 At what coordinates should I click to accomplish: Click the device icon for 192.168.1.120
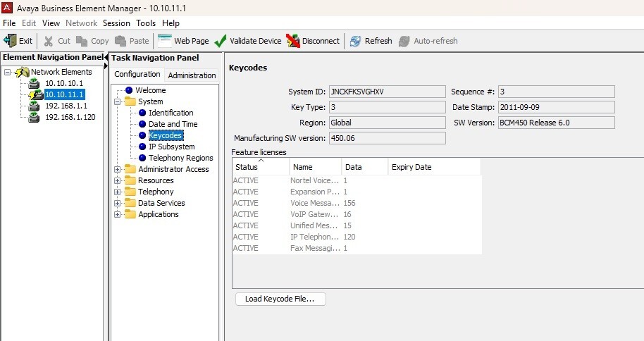[x=34, y=118]
